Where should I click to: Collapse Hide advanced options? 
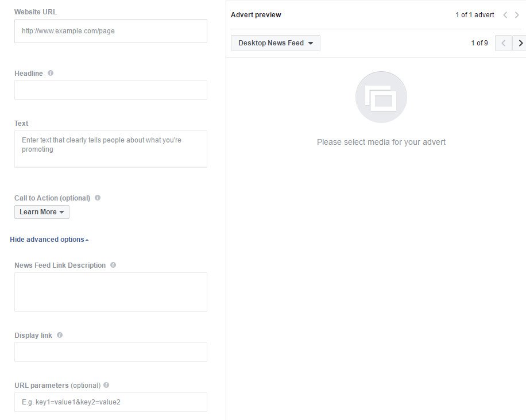(49, 240)
